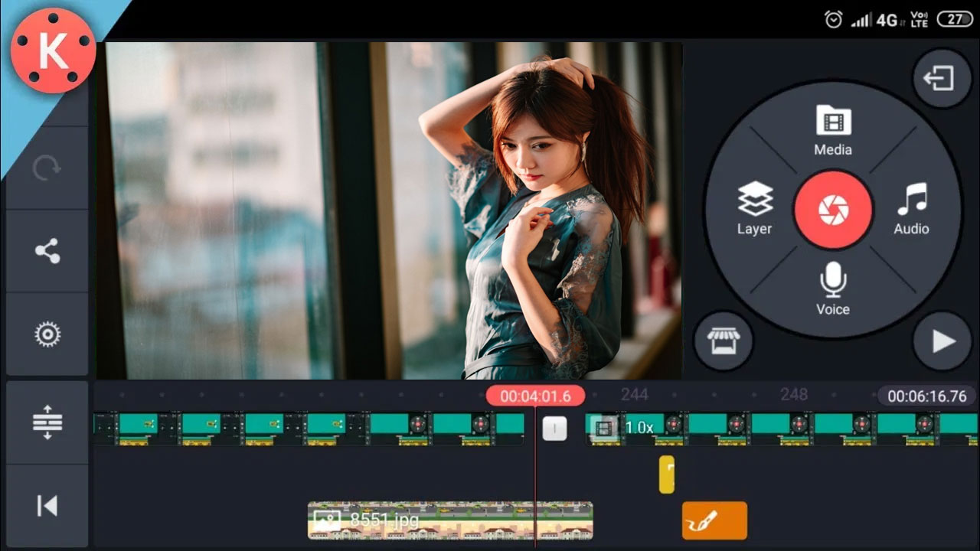Open project Settings from the sidebar
Screen dimensions: 980x551
[47, 334]
